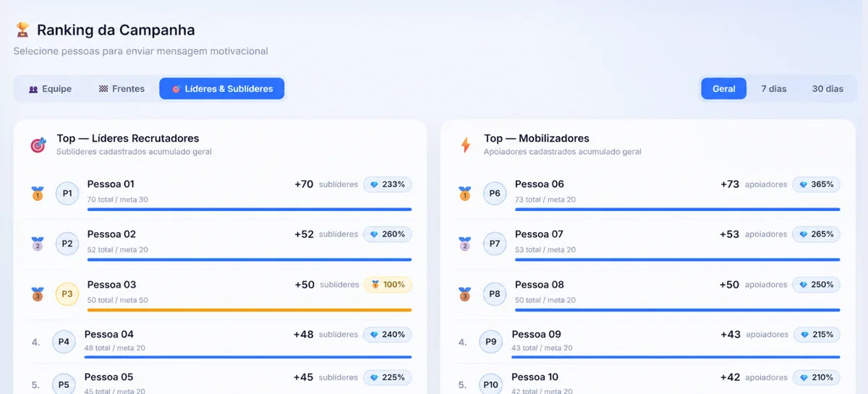This screenshot has width=868, height=394.
Task: Click the 'Top — Líderes Recrutadores' heading
Action: tap(128, 138)
